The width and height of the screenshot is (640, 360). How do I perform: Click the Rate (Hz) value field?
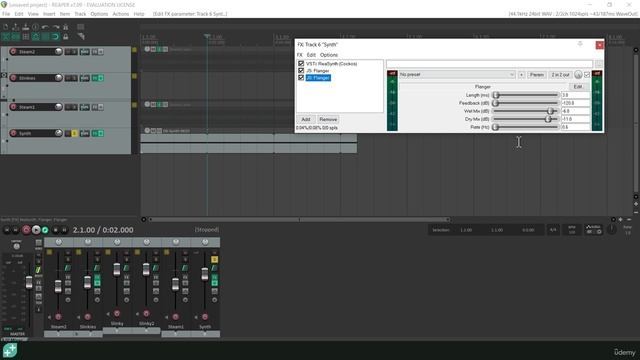[576, 127]
